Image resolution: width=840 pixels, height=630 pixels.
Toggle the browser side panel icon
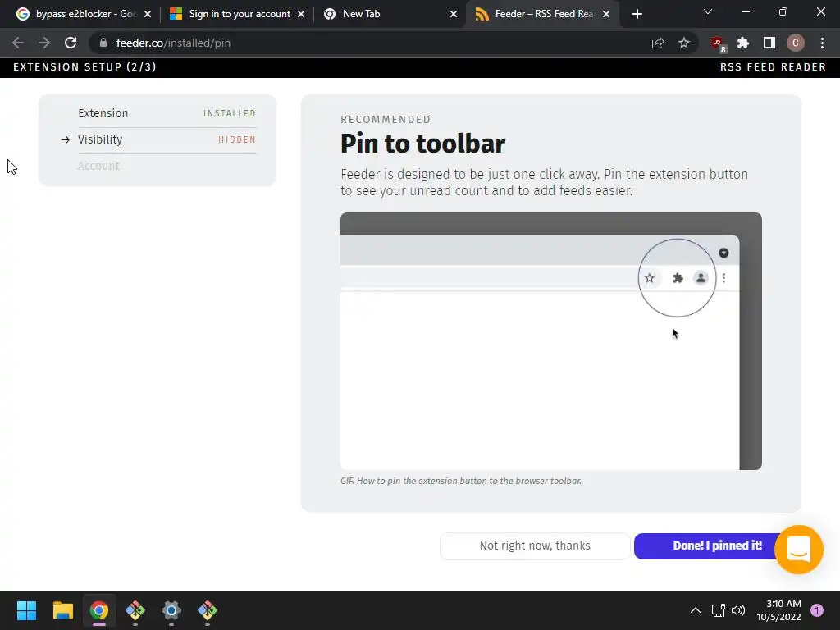(769, 43)
